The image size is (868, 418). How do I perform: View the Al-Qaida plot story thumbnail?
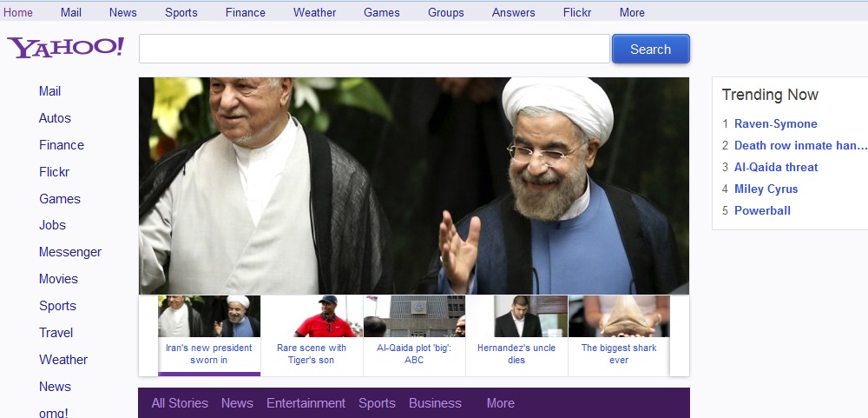point(414,335)
